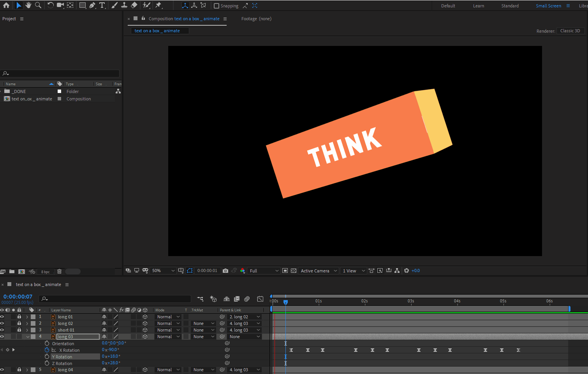Click the 0:00:00:01 preview time button
This screenshot has height=374, width=588.
coord(207,270)
